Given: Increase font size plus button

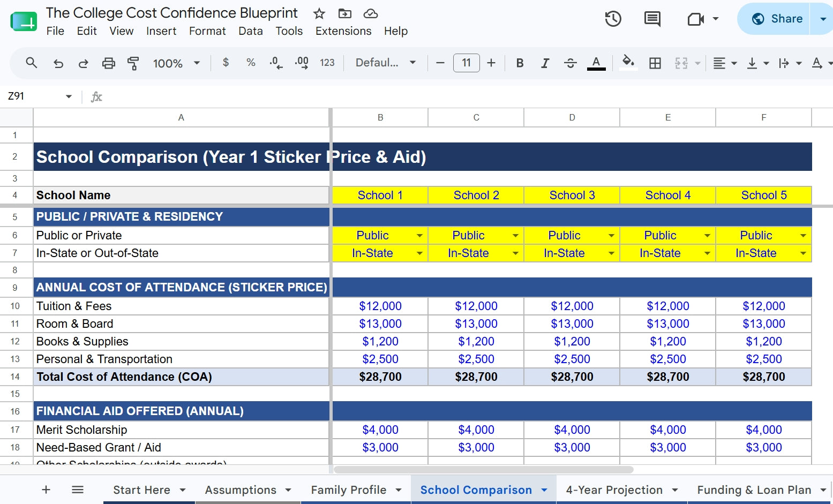Looking at the screenshot, I should [491, 63].
